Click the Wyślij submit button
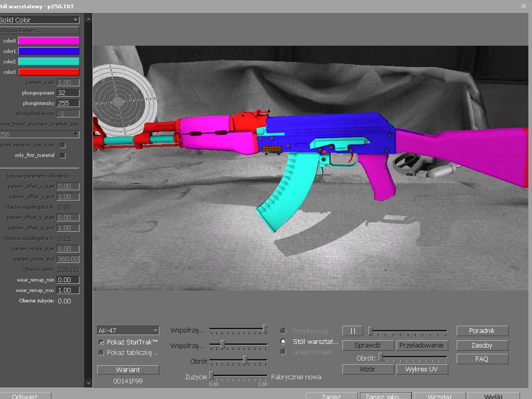 pyautogui.click(x=494, y=396)
